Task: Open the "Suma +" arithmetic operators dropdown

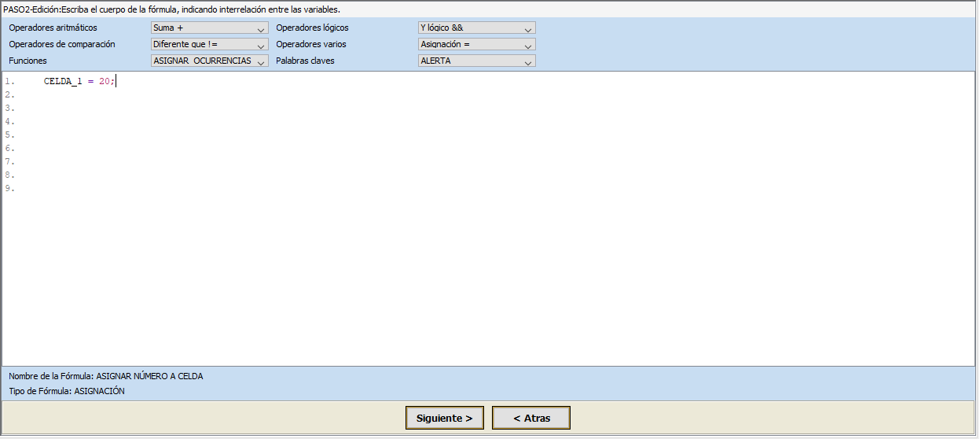Action: point(209,28)
